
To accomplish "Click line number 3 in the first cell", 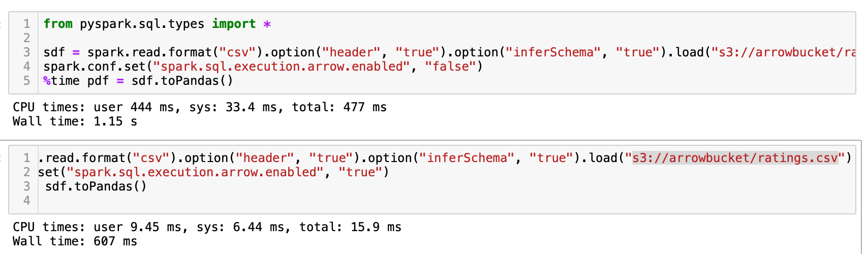I will [x=26, y=52].
